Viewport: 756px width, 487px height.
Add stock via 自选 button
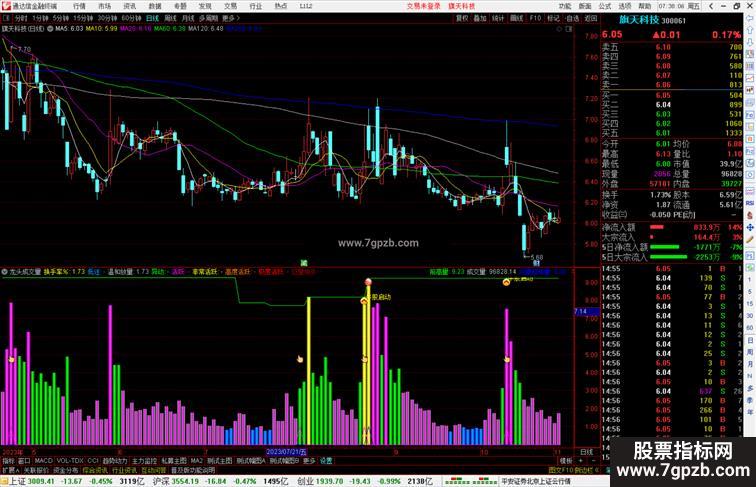(x=572, y=18)
